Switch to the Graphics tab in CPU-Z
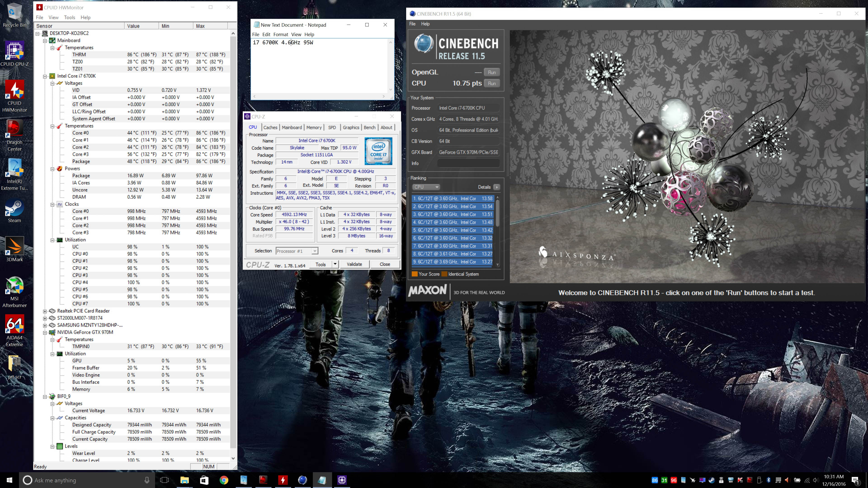 pyautogui.click(x=351, y=127)
